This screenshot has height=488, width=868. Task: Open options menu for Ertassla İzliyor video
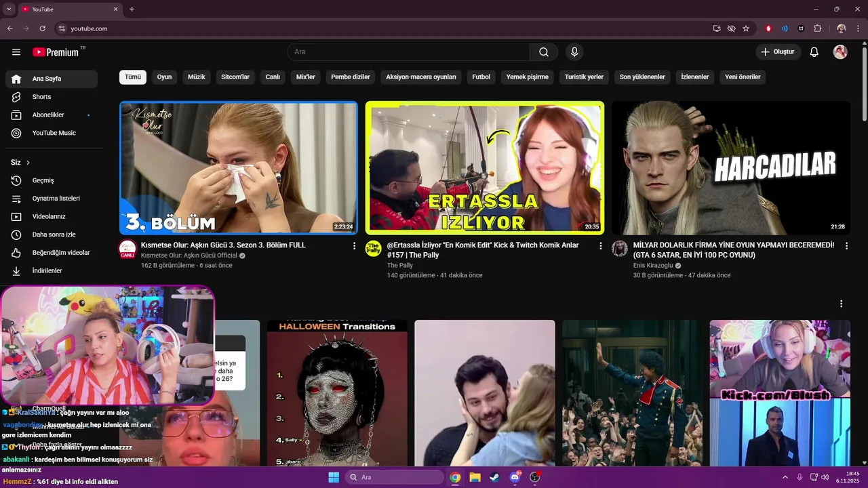(x=600, y=246)
